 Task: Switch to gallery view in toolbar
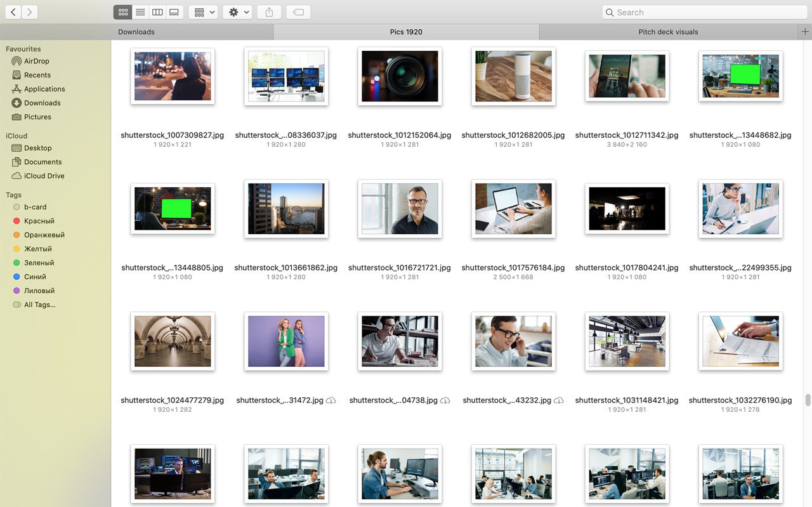point(174,12)
